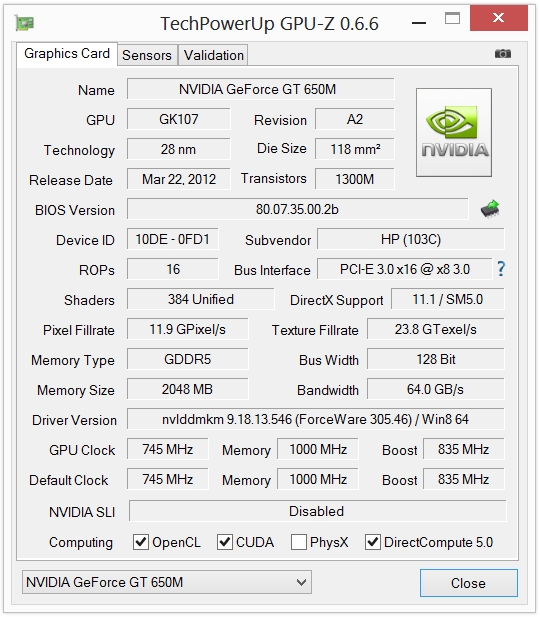
Task: Toggle the CUDA checkbox
Action: [225, 542]
